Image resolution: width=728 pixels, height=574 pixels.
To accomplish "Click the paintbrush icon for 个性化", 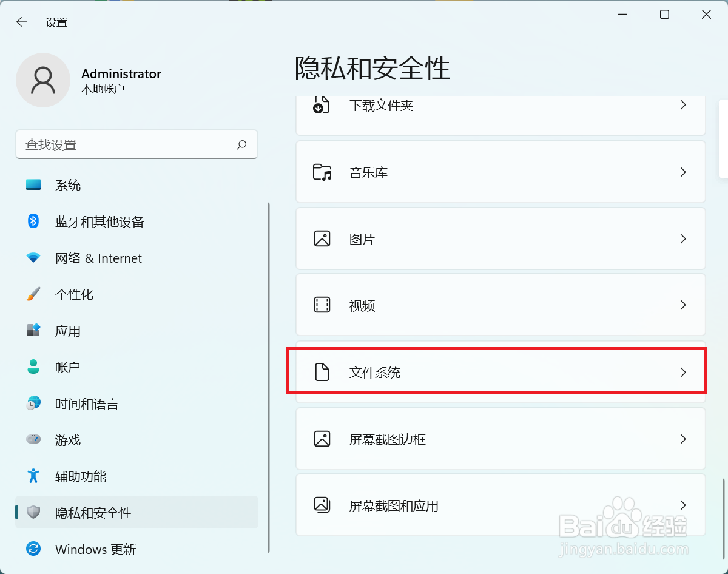I will [x=33, y=294].
